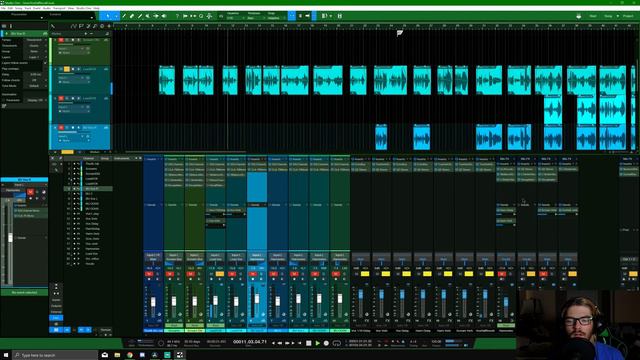Open the Transport menu
Viewport: 640px width, 360px height.
[x=59, y=8]
